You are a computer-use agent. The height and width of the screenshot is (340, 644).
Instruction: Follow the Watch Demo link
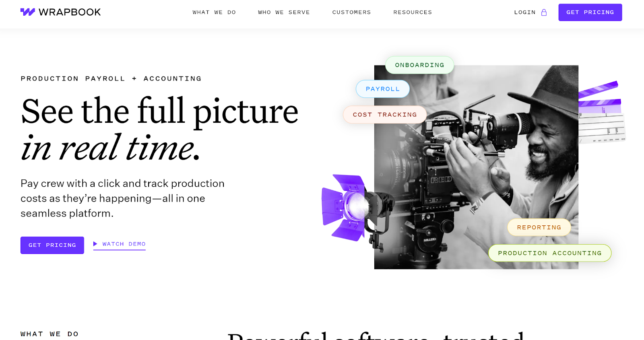coord(124,244)
